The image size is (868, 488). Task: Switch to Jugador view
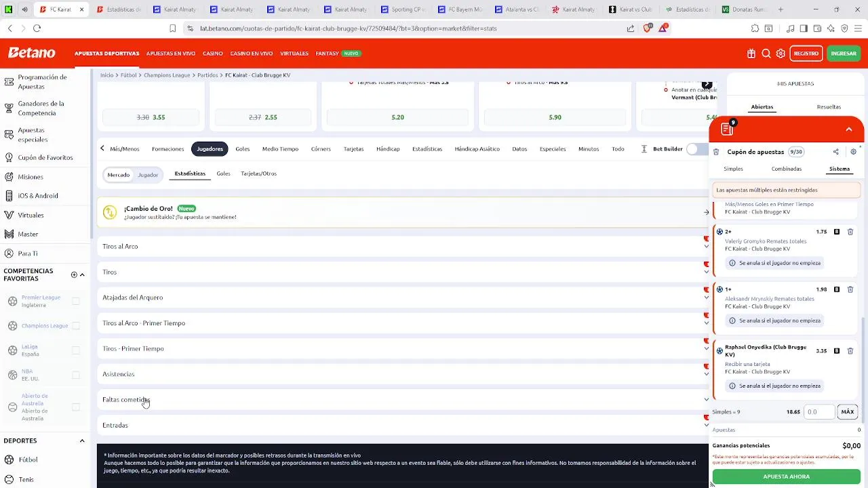[148, 175]
